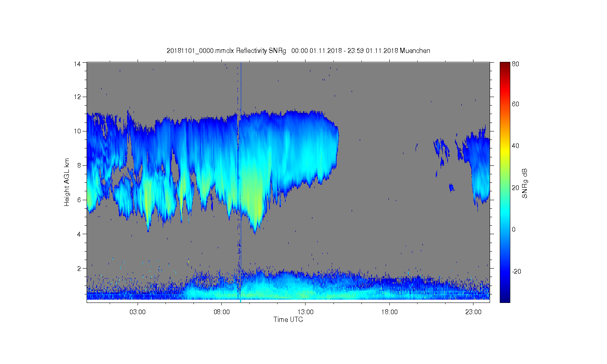The width and height of the screenshot is (607, 364).
Task: Click the plot title text
Action: click(x=298, y=51)
